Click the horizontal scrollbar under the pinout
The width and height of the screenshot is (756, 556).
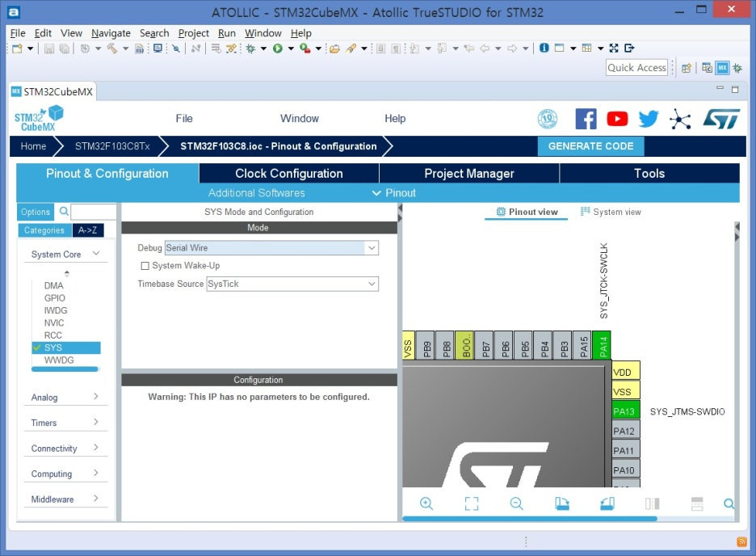(x=529, y=519)
